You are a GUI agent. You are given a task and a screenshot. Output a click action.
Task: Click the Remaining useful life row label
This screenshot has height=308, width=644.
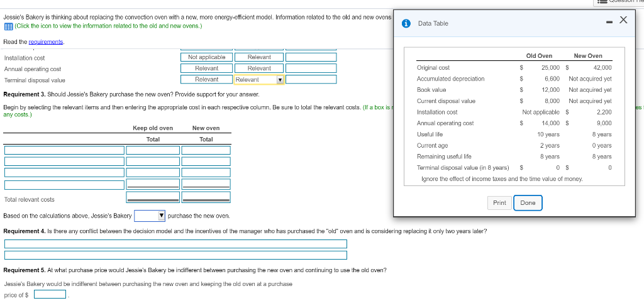pos(444,157)
